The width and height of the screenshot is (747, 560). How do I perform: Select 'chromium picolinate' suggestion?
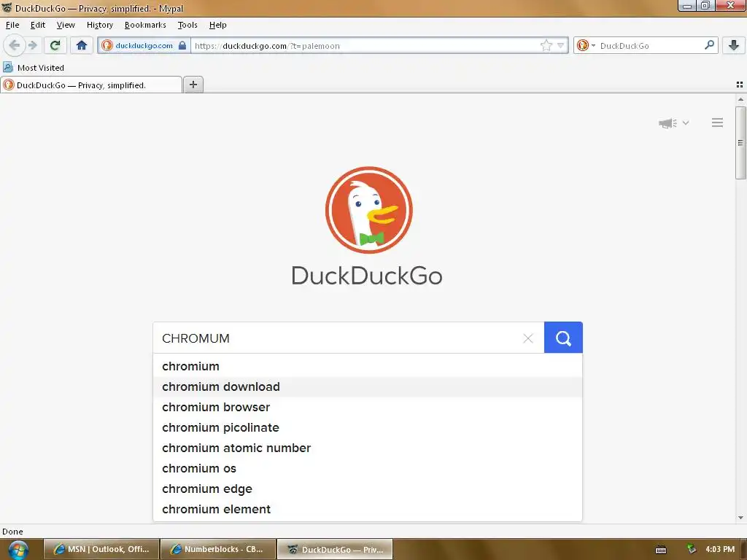tap(368, 427)
